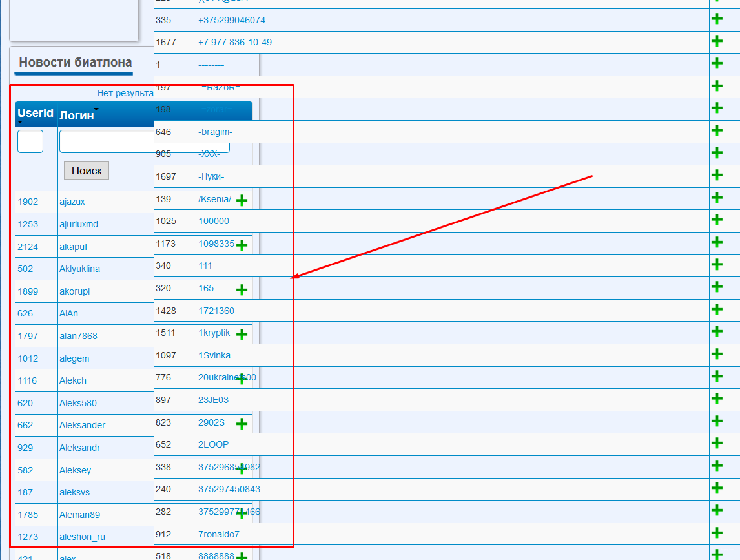Click the green plus for +375299046074
Viewport: 740px width, 560px height.
point(716,19)
